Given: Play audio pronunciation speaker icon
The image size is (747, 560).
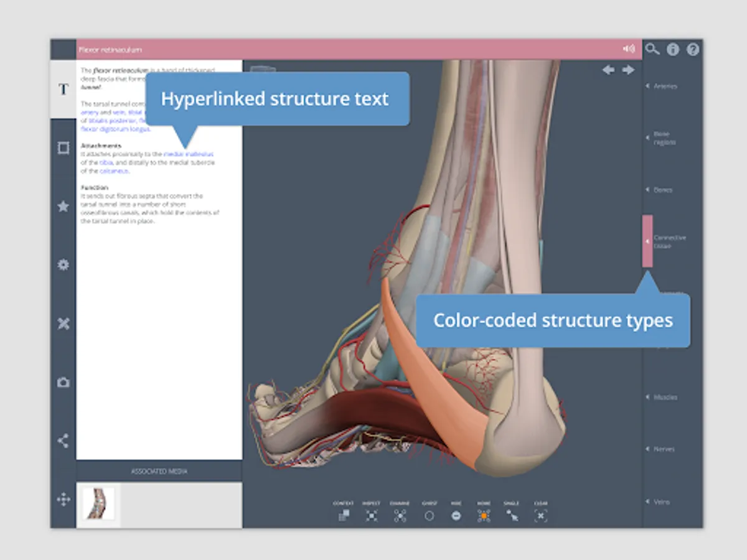Looking at the screenshot, I should (x=629, y=49).
